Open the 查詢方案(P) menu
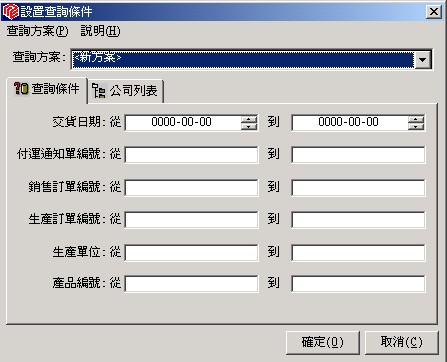 coord(37,31)
